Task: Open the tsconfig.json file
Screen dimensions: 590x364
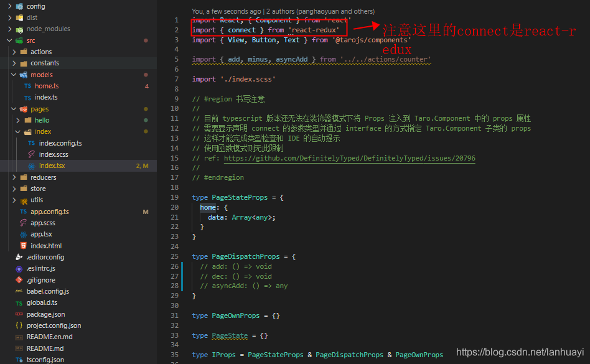Action: point(45,360)
